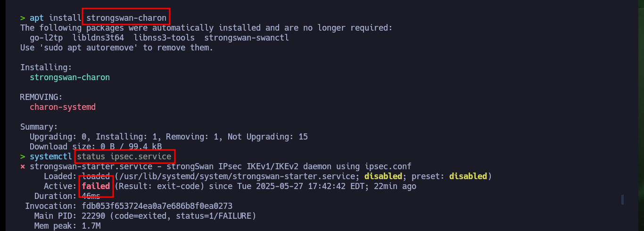
Task: Click the go-l2tp package name
Action: coord(46,38)
